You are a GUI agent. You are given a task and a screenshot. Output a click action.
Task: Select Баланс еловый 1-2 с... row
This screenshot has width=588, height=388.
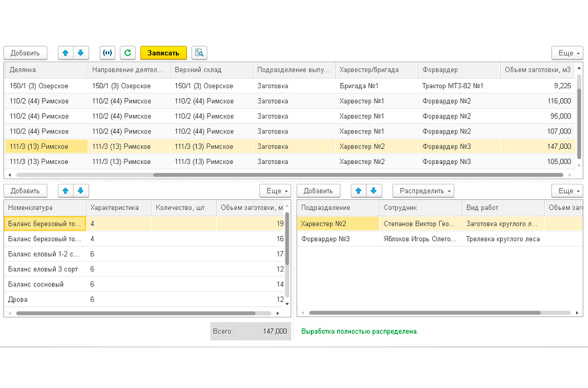[x=144, y=254]
